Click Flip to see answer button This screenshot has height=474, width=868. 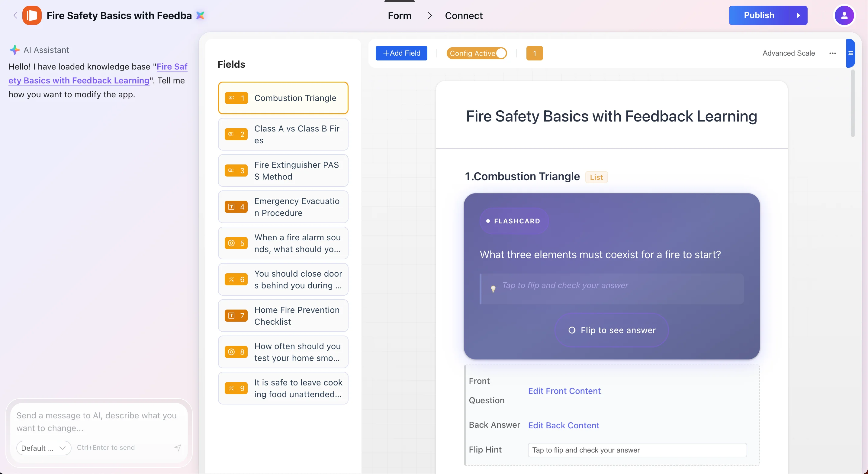click(612, 330)
